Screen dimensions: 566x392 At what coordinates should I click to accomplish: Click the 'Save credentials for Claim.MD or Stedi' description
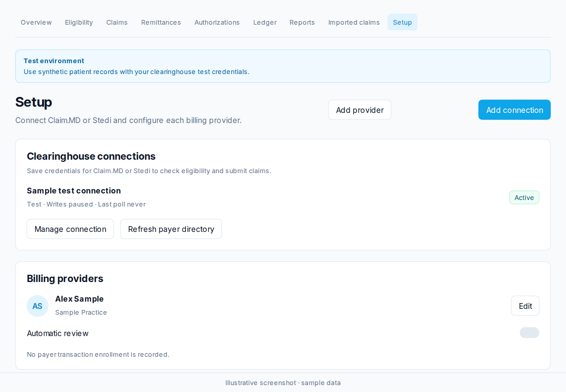[149, 171]
